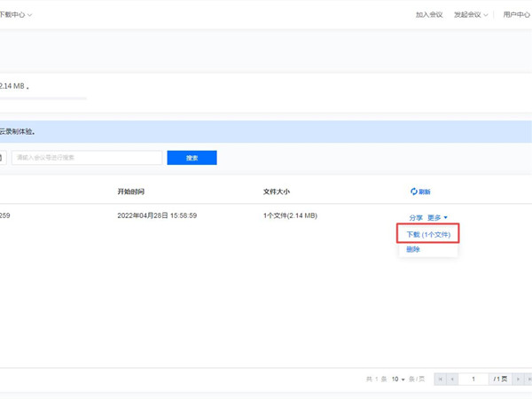Expand the 发起会议 dropdown

(x=473, y=14)
